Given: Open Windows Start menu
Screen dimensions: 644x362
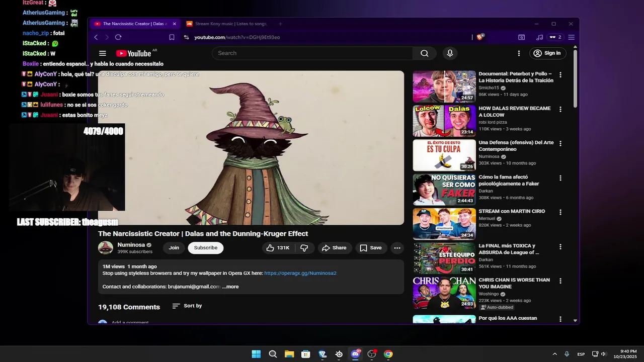Looking at the screenshot, I should click(x=256, y=354).
